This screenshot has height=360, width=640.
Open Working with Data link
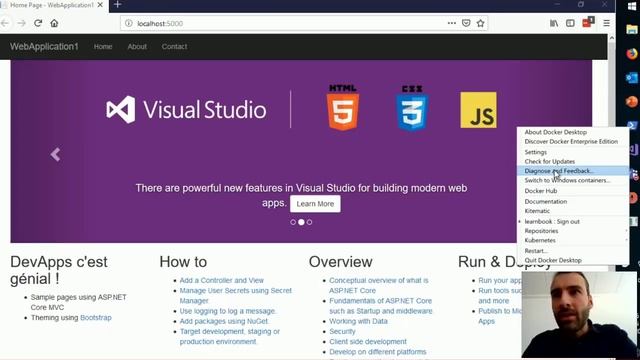coord(358,321)
